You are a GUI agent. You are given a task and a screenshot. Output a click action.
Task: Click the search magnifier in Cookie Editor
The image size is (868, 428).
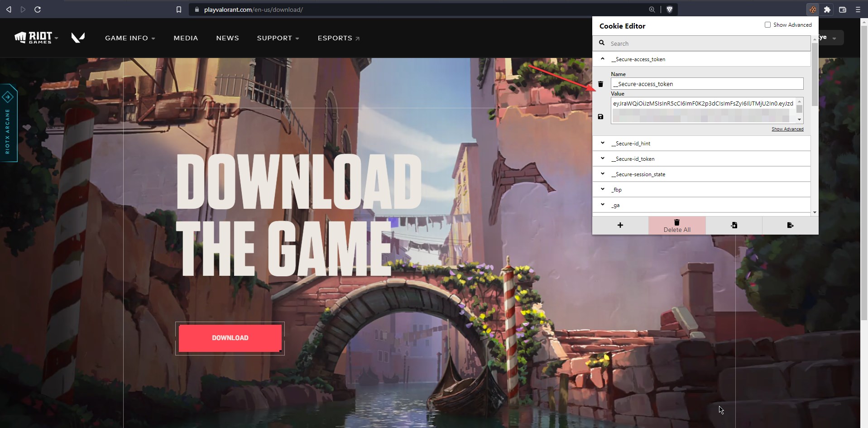click(x=602, y=43)
